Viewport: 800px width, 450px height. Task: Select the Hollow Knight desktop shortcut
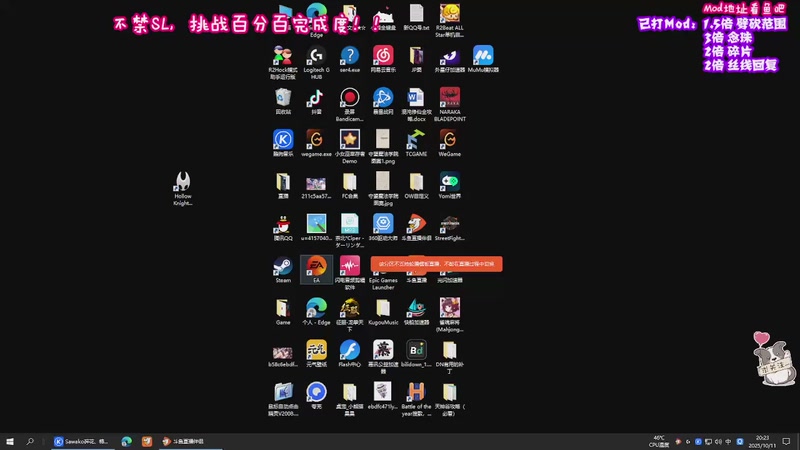pyautogui.click(x=183, y=188)
